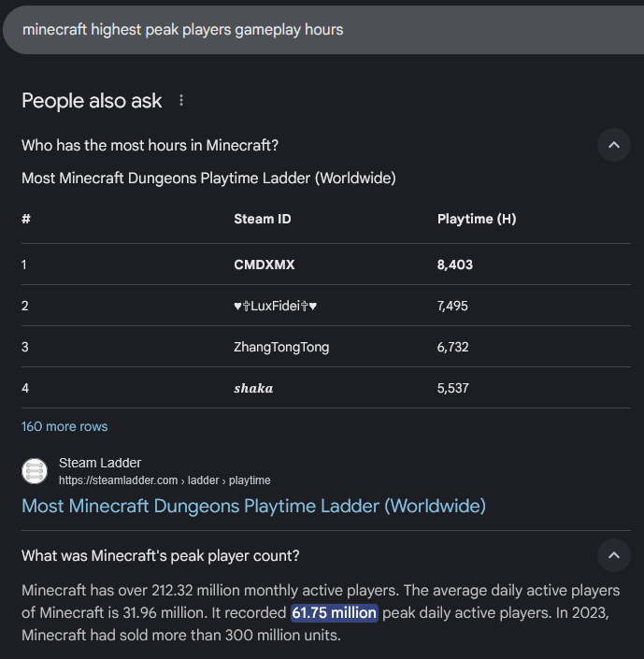Click the Steam Ladder source name
644x659 pixels.
100,463
